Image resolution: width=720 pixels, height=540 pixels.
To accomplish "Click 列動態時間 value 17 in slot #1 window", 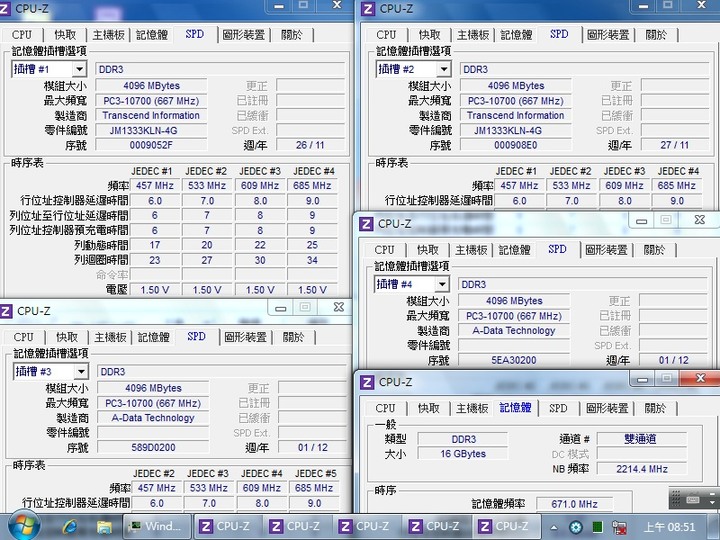I will point(155,245).
